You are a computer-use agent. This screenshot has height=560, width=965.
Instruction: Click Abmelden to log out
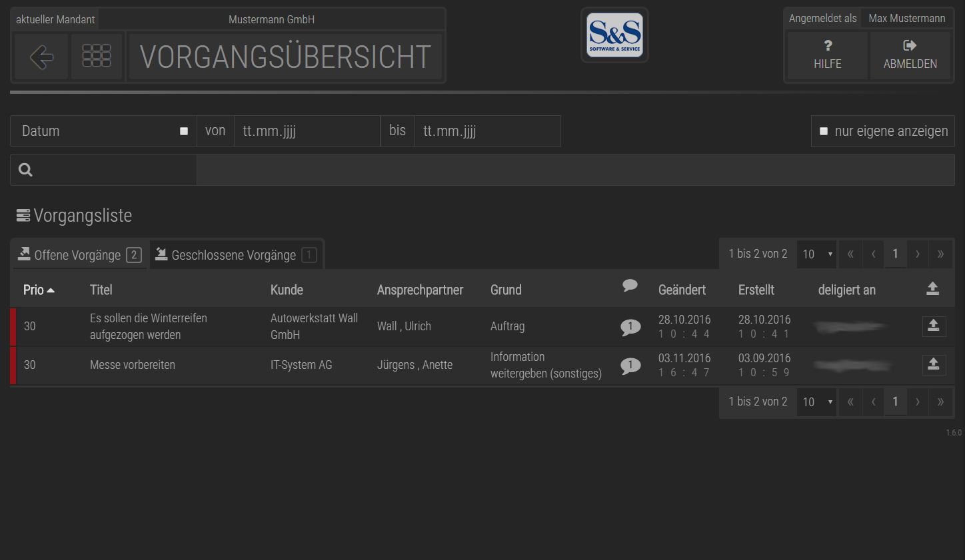pos(910,55)
